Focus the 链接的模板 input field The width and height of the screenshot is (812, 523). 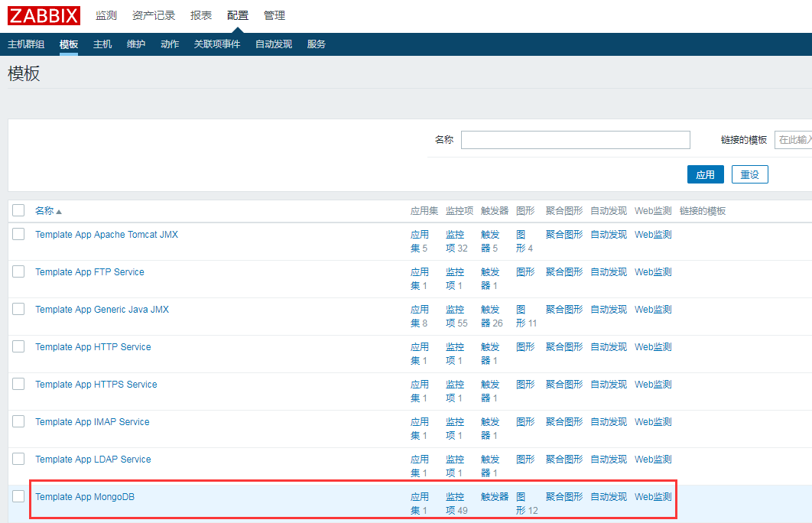(793, 140)
